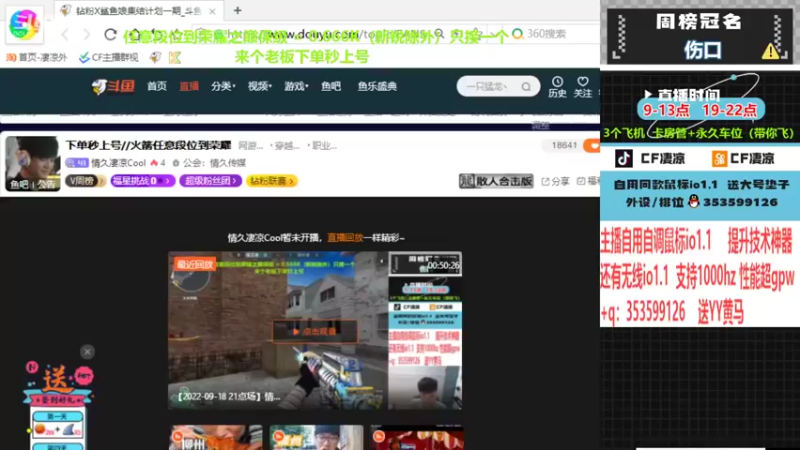The image size is (800, 450).
Task: Go to 首页 in Douyu navigation
Action: click(157, 86)
